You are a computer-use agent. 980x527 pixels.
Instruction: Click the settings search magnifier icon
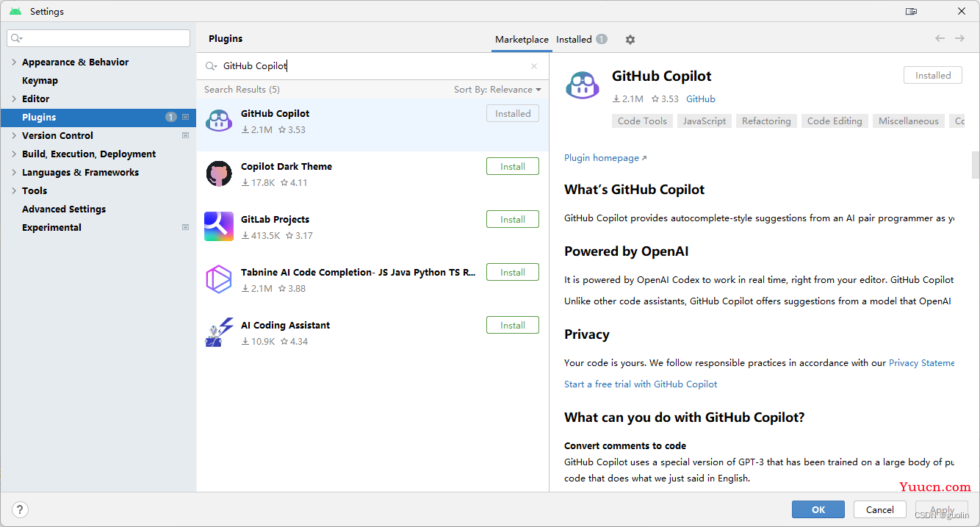click(17, 38)
